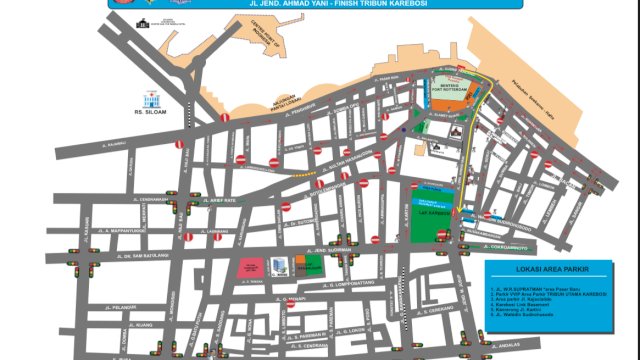The width and height of the screenshot is (640, 360).
Task: Click the JL. G. LOMPOBATTANG street label
Action: click(x=348, y=284)
